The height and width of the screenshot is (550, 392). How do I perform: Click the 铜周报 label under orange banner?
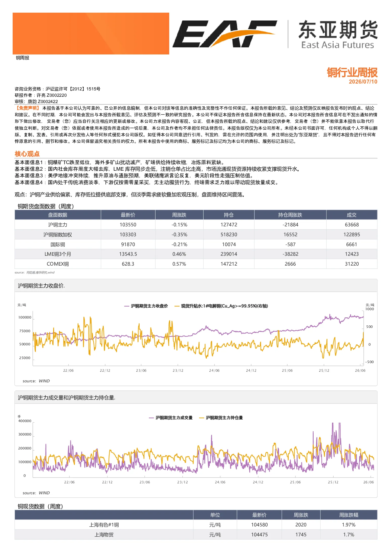pos(23,58)
